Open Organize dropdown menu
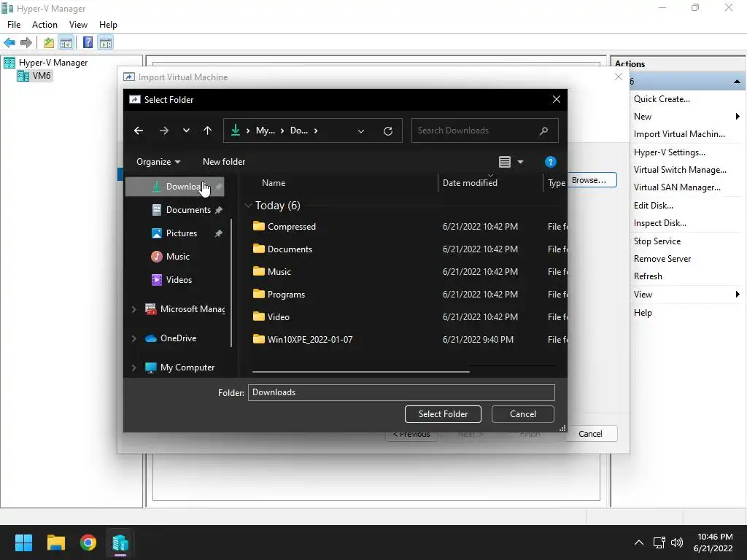 pyautogui.click(x=158, y=162)
